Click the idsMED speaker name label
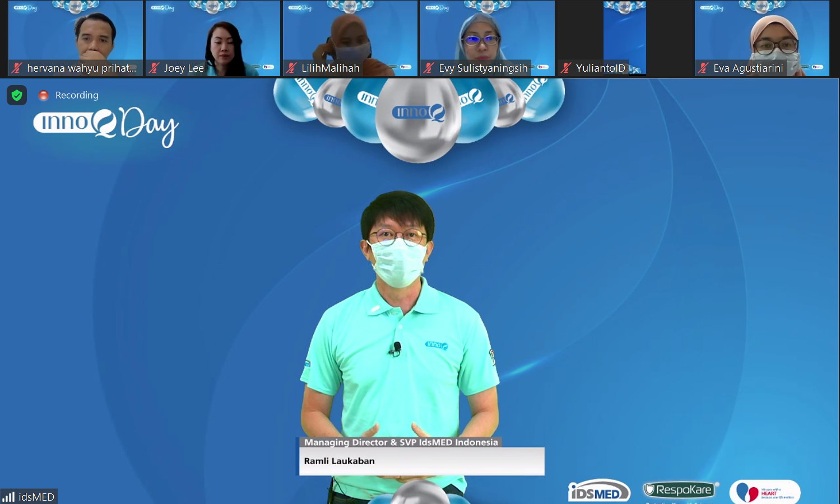 click(36, 497)
